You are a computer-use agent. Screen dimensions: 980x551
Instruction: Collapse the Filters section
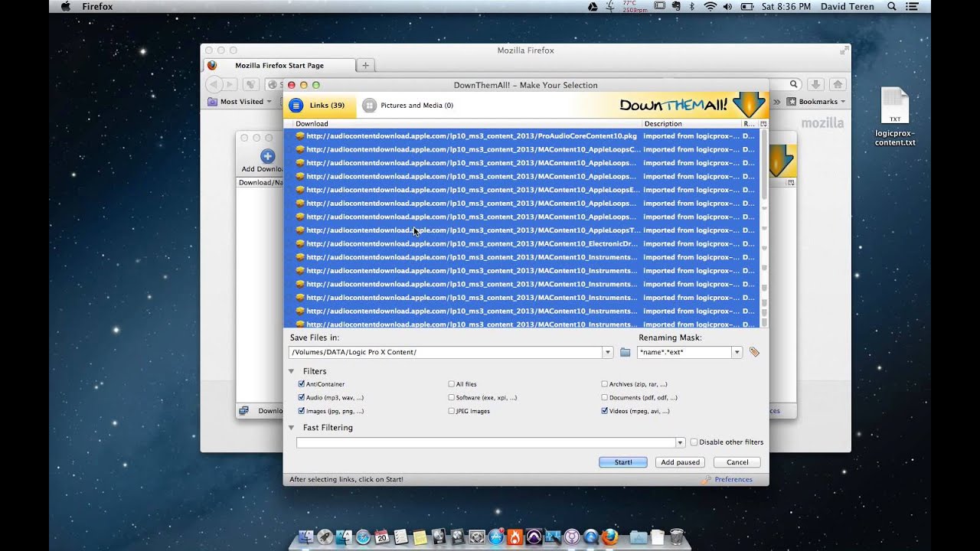291,371
